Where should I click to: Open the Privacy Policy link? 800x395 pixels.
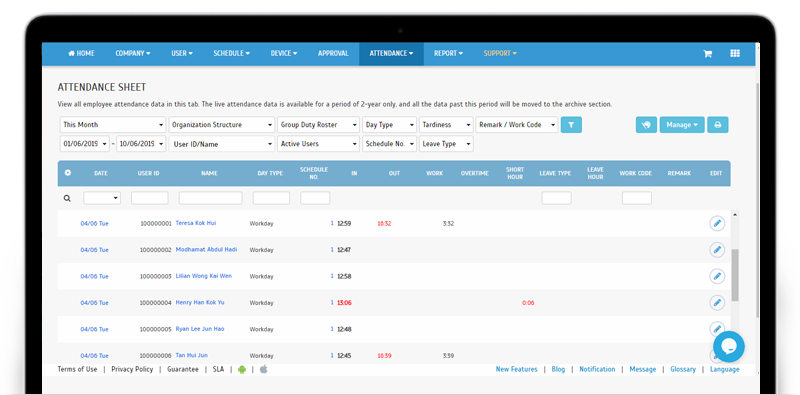132,369
